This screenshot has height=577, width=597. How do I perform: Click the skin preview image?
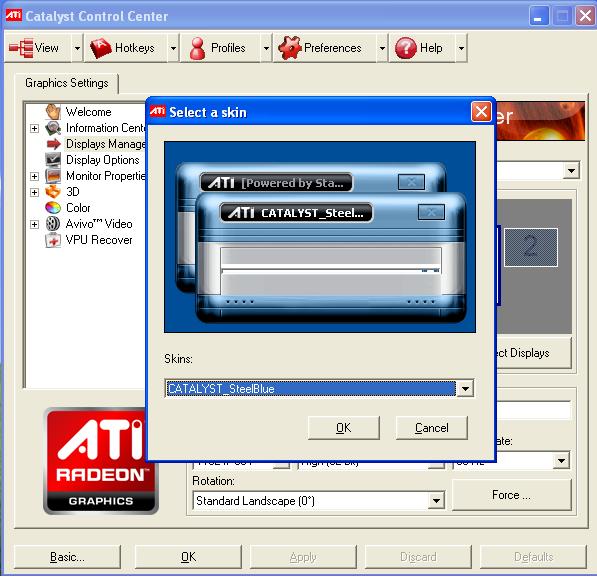[x=320, y=237]
